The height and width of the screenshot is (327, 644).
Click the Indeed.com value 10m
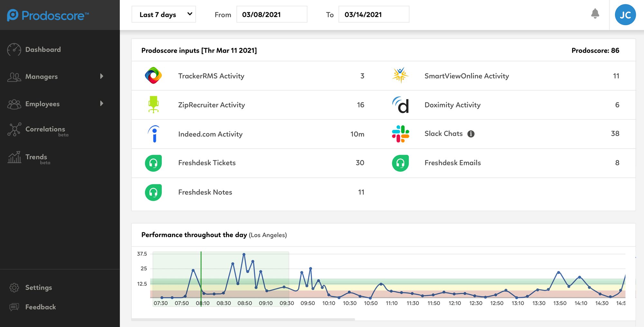point(357,134)
